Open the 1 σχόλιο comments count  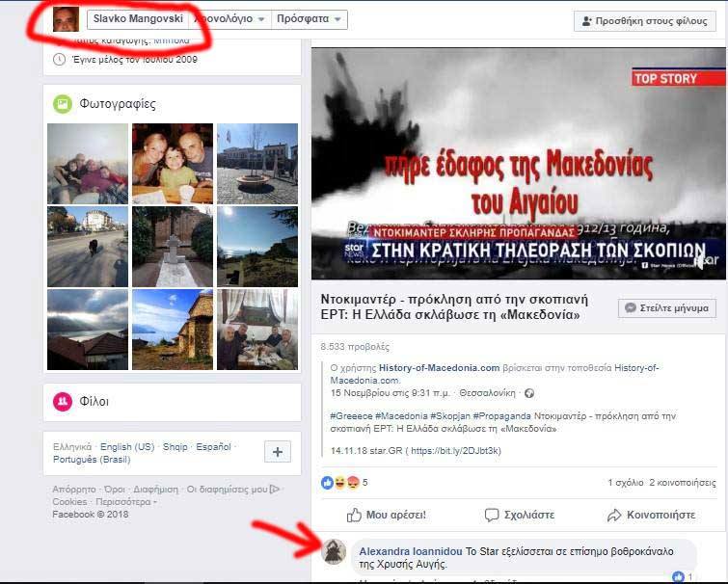pyautogui.click(x=626, y=483)
